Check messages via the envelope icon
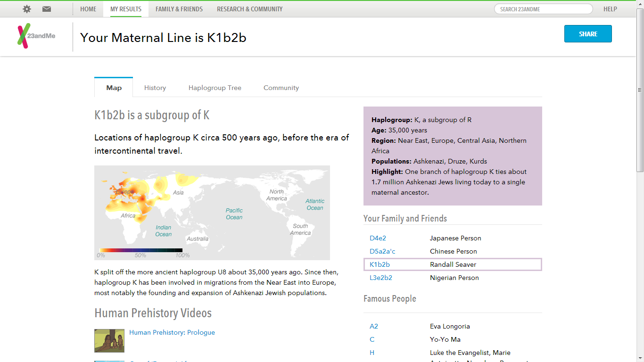 (46, 8)
